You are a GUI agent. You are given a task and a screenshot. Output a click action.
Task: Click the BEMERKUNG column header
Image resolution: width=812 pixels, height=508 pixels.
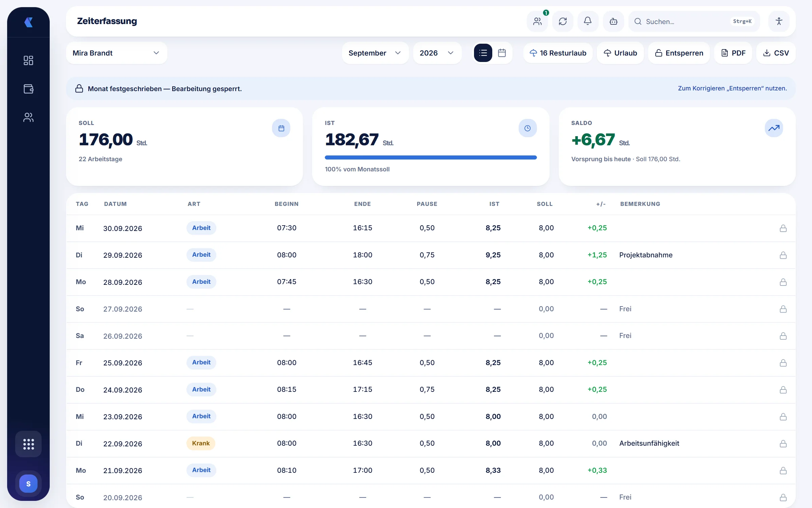[x=640, y=204]
